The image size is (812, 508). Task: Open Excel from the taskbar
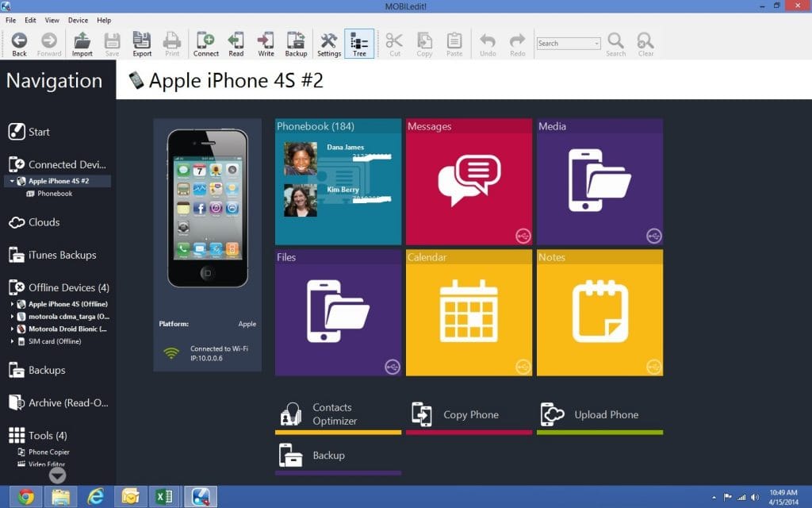tap(165, 495)
